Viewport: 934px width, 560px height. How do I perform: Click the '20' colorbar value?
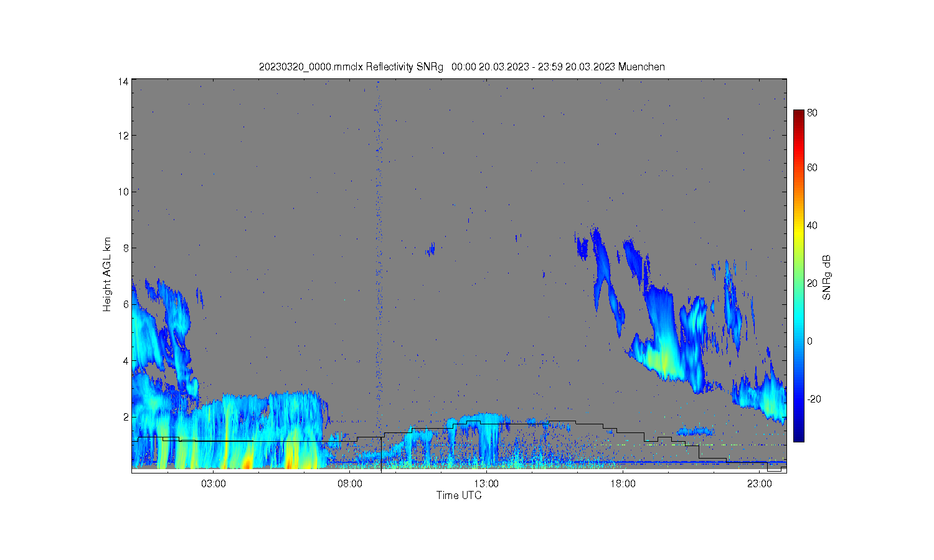pyautogui.click(x=813, y=283)
